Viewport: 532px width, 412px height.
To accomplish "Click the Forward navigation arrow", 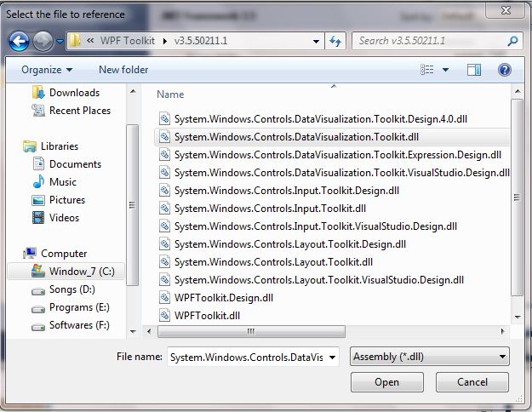I will pos(43,41).
